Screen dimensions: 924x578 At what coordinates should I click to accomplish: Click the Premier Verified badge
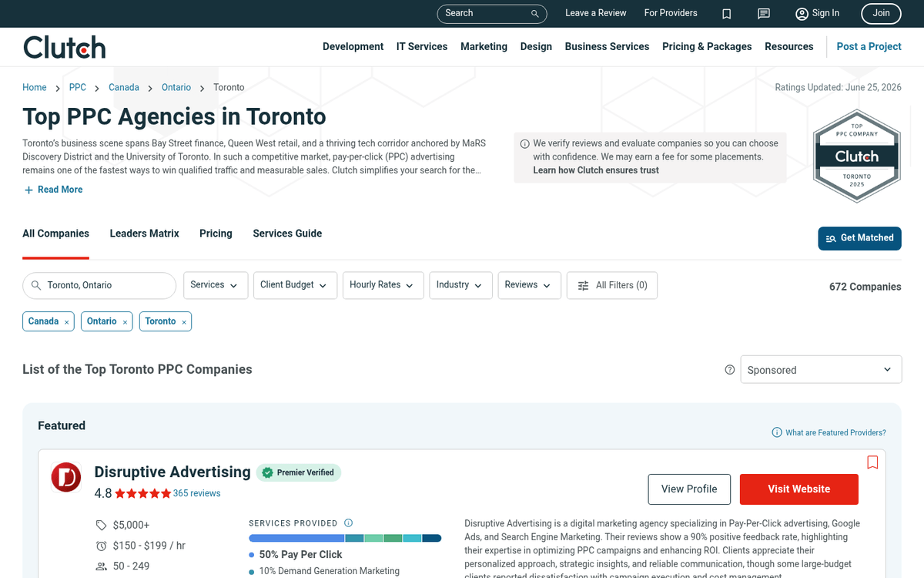click(299, 472)
